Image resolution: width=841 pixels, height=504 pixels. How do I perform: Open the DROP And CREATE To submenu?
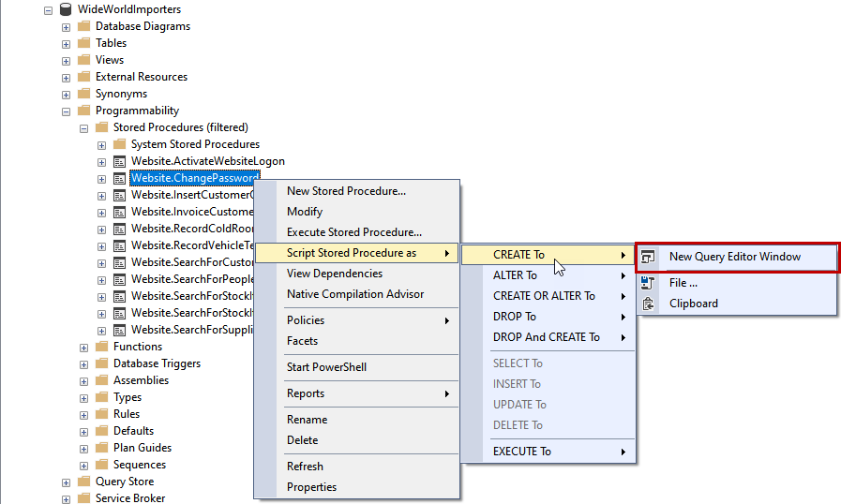pyautogui.click(x=548, y=337)
